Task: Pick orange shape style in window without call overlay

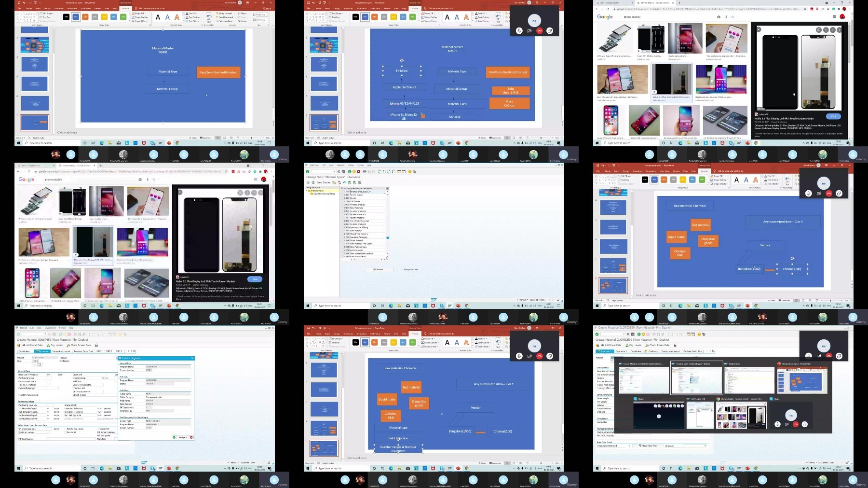Action: coord(85,17)
